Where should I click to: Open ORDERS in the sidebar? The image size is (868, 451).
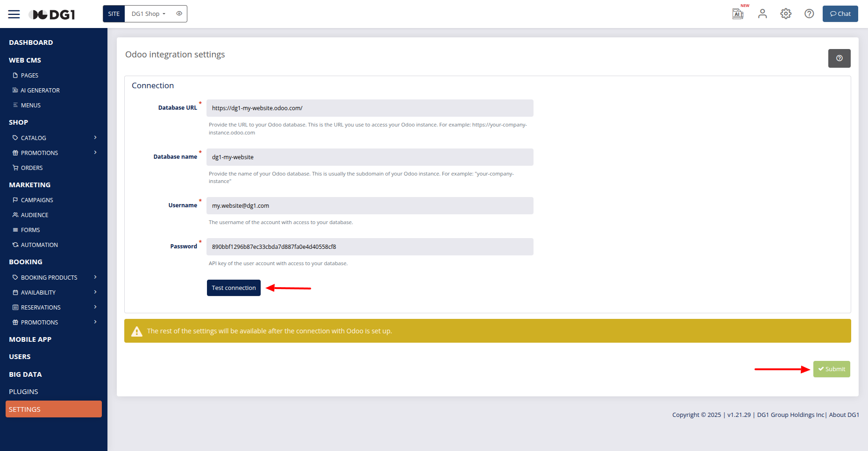click(32, 168)
